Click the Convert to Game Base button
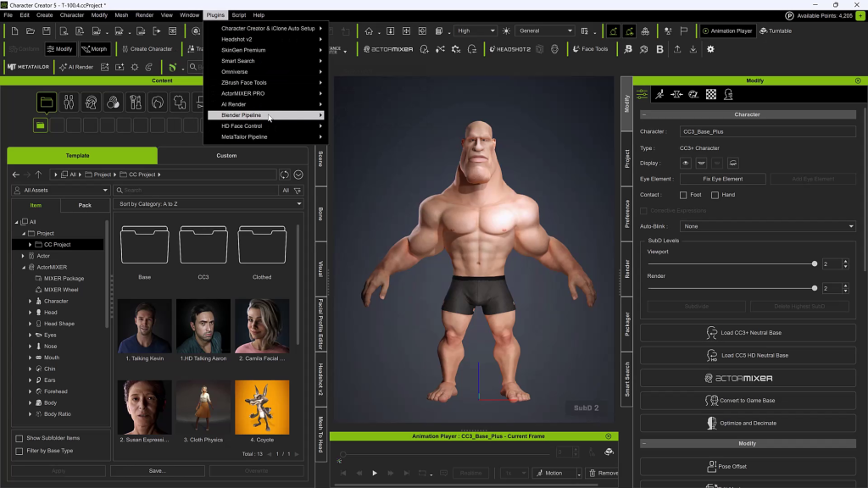 pos(747,401)
